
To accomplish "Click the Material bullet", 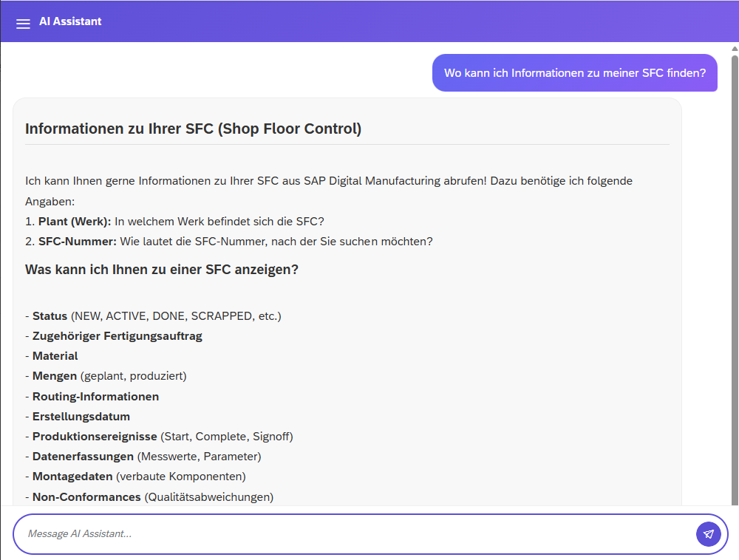I will click(52, 356).
